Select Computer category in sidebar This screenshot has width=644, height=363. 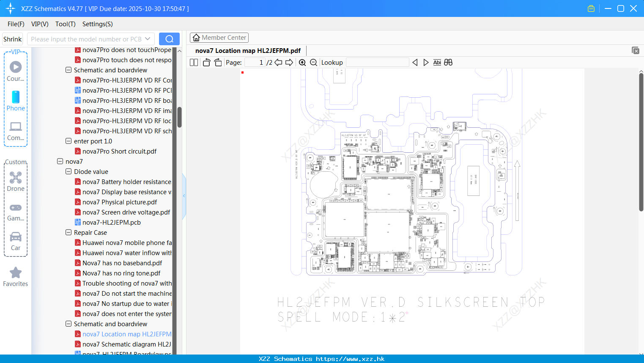click(16, 131)
